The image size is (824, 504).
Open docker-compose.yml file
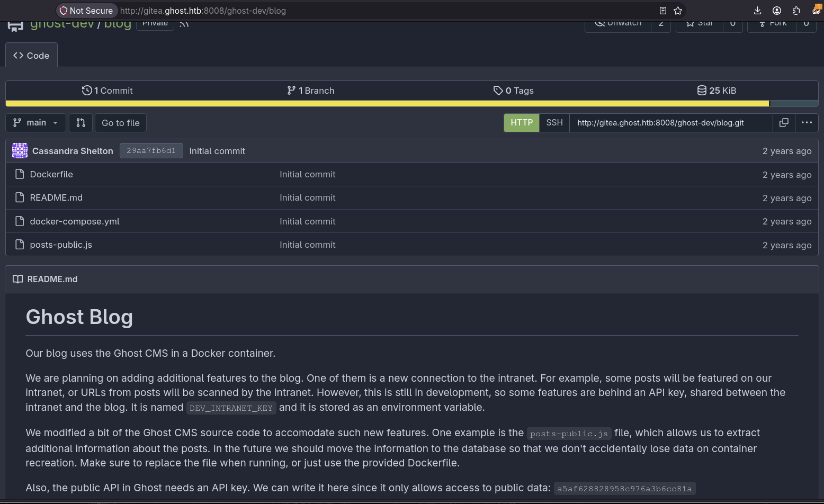[75, 221]
